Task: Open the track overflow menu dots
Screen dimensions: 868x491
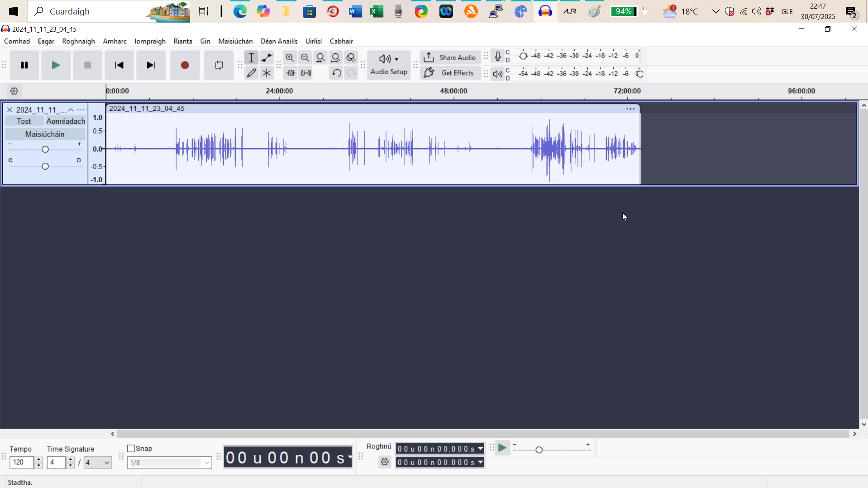Action: click(x=81, y=109)
